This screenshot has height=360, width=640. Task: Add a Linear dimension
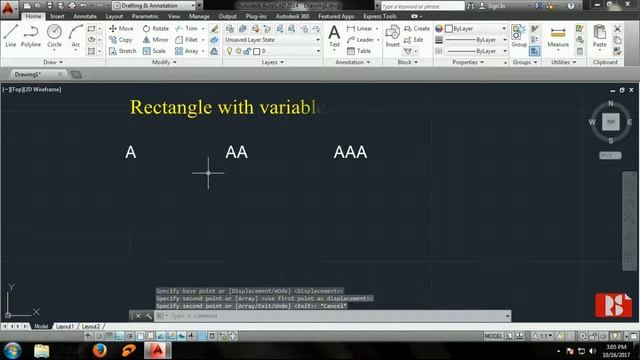tap(359, 29)
